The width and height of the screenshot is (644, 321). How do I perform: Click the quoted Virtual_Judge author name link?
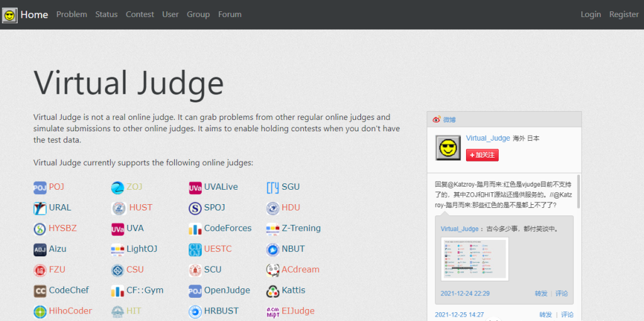click(x=460, y=229)
